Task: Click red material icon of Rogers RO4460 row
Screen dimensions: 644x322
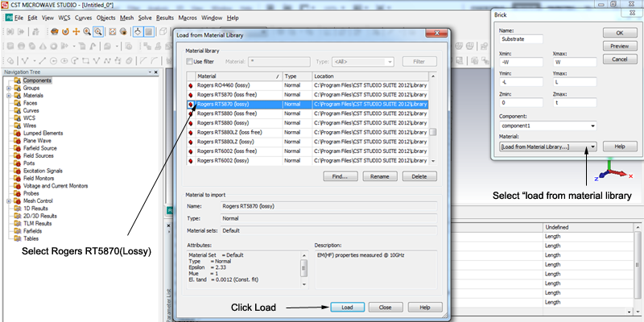Action: 191,85
